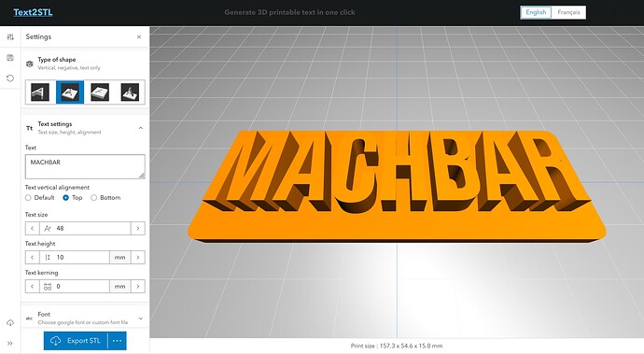644x354 pixels.
Task: Switch language to English
Action: 536,12
